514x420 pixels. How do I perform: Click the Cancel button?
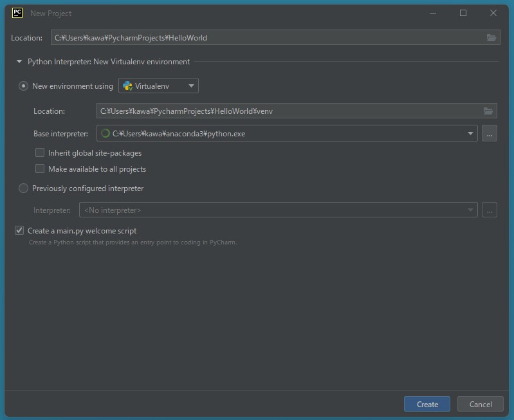tap(481, 405)
